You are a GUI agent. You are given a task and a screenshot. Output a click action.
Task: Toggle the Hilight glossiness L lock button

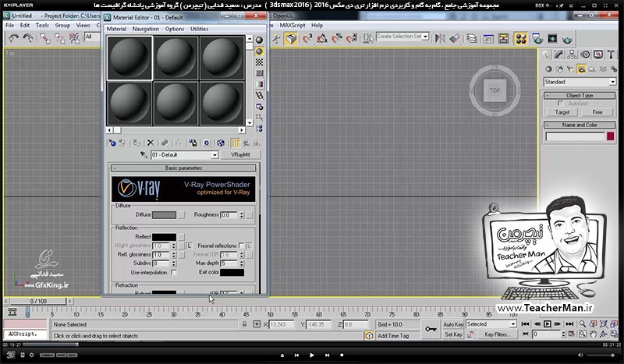(189, 246)
